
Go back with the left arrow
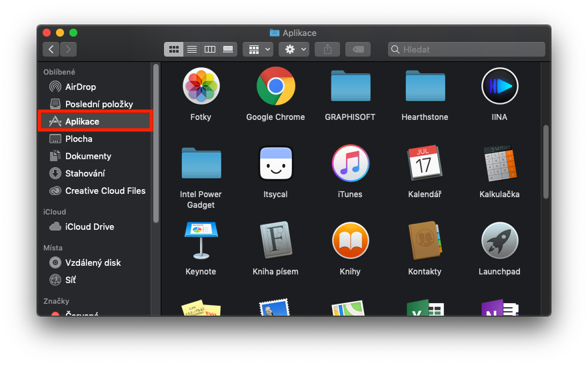click(x=51, y=49)
